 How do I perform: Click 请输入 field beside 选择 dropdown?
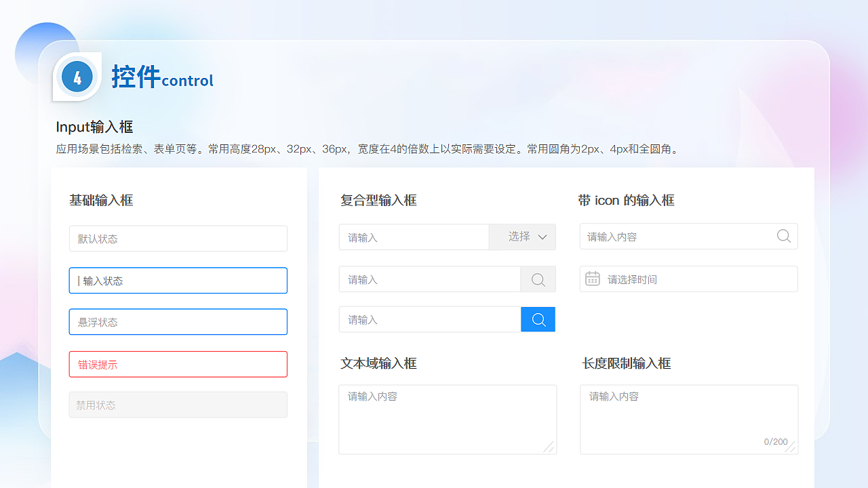414,237
